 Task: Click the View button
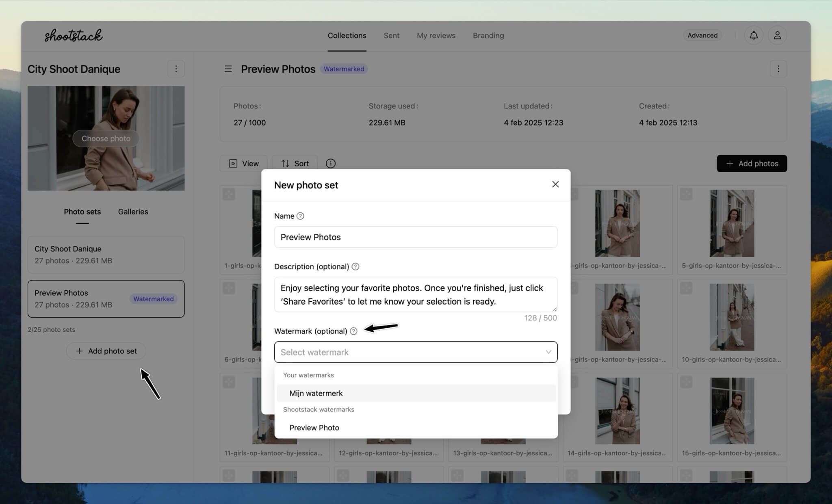(243, 163)
